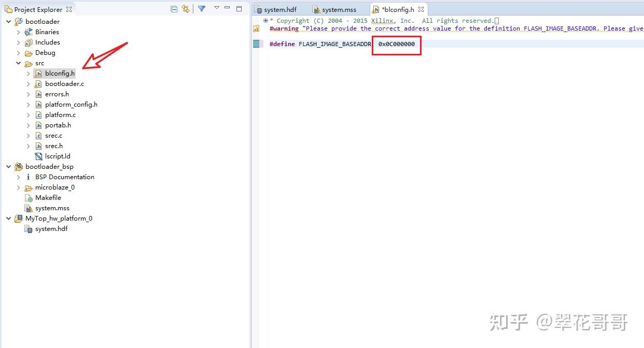644x348 pixels.
Task: Expand the Debug folder
Action: (x=19, y=53)
